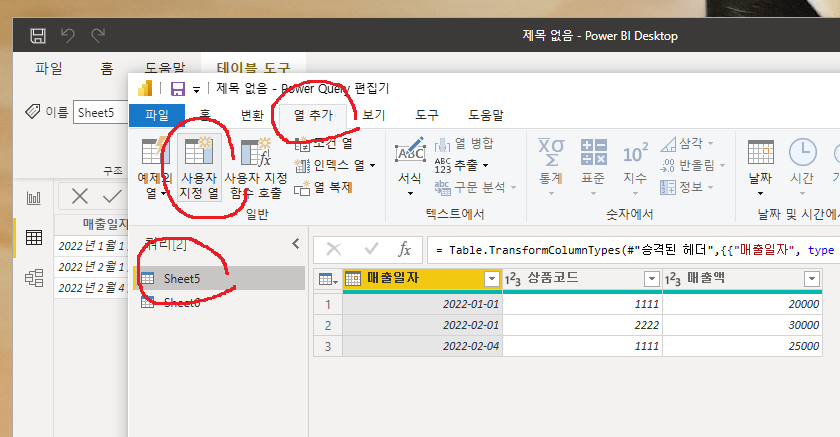Click the Undo arrow in Power BI Desktop
This screenshot has width=840, height=437.
click(68, 36)
